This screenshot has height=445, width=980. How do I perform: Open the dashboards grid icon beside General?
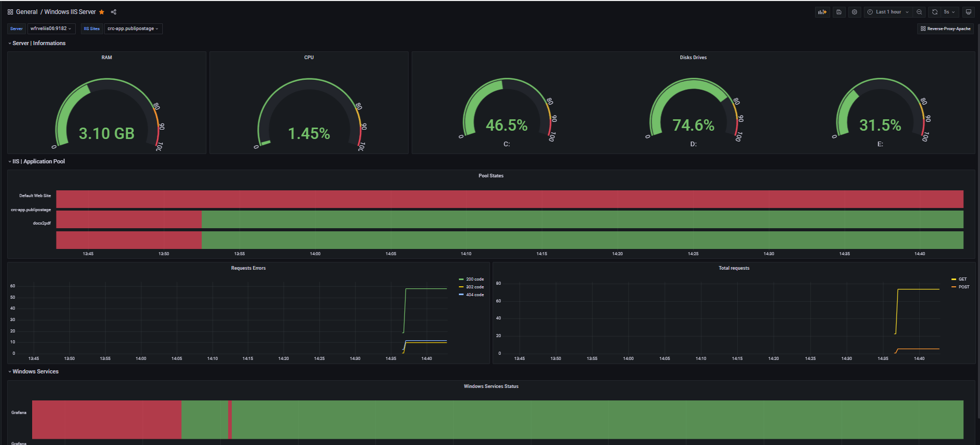(10, 12)
